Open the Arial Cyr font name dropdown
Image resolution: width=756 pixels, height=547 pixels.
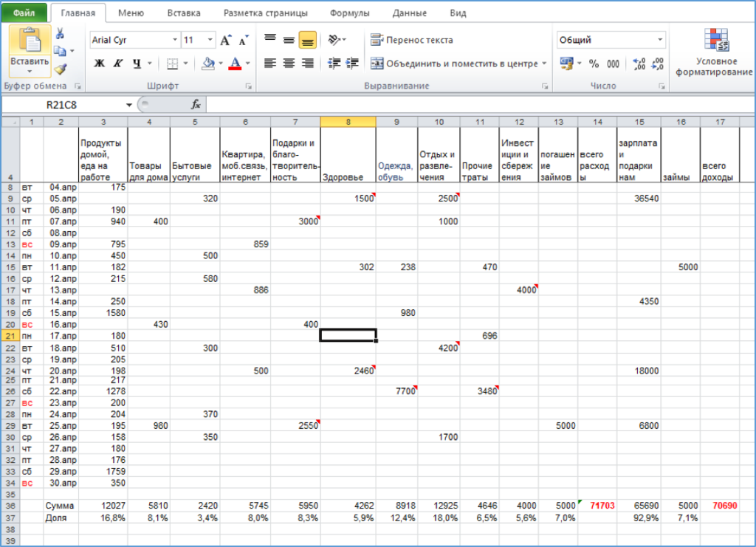point(175,41)
